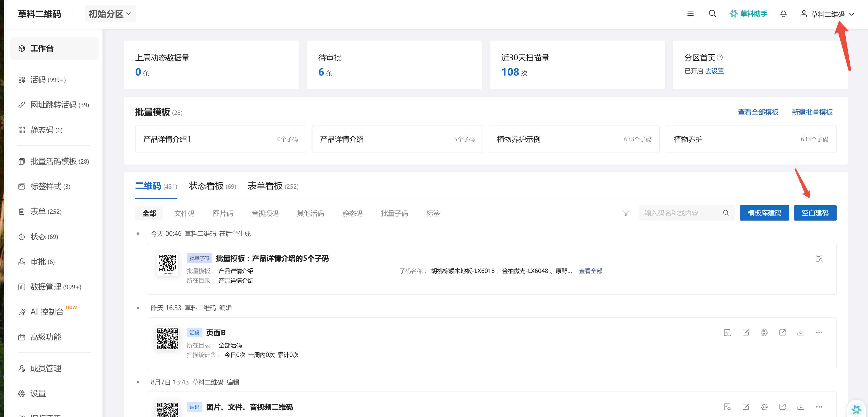Viewport: 868px width, 417px height.
Task: Open 植物养护示例 template card
Action: (x=574, y=139)
